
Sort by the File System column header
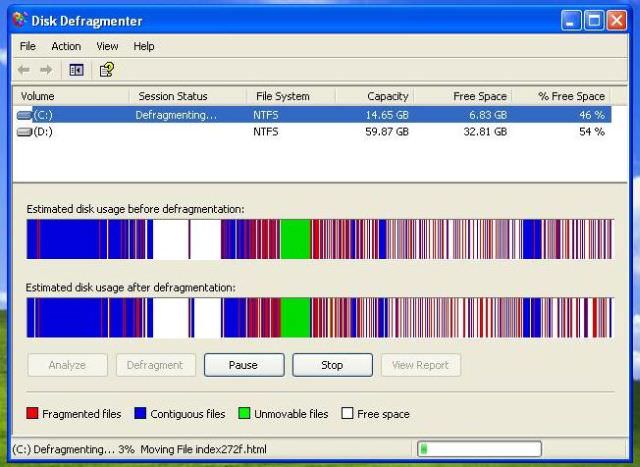click(x=291, y=96)
